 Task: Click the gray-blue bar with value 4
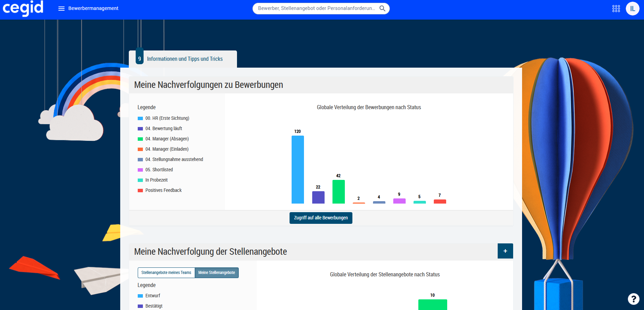pos(379,203)
